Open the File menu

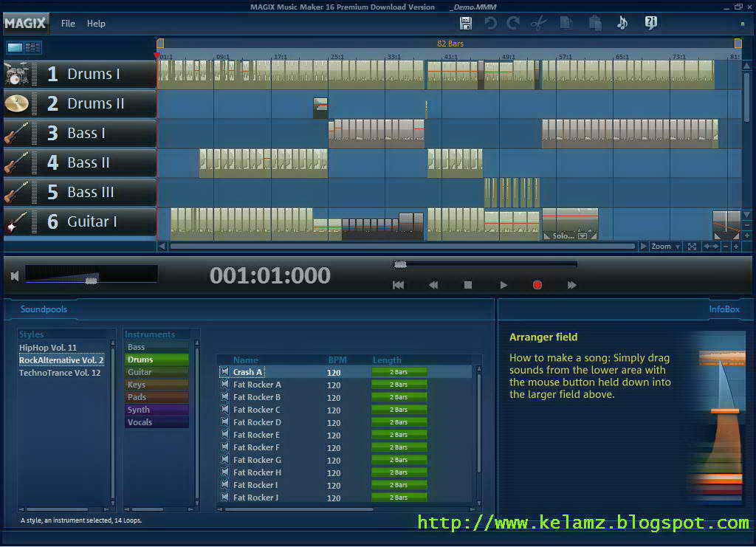tap(68, 23)
